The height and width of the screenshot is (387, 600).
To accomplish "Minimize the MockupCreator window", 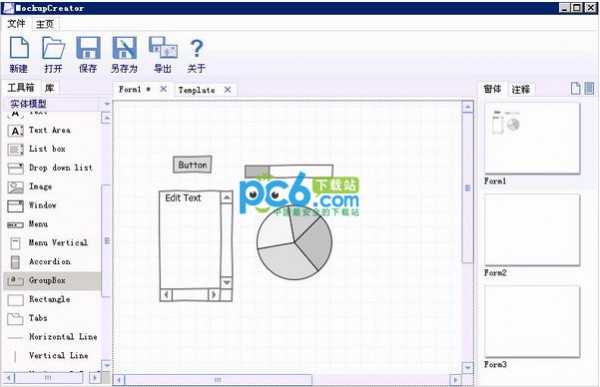I will 564,7.
